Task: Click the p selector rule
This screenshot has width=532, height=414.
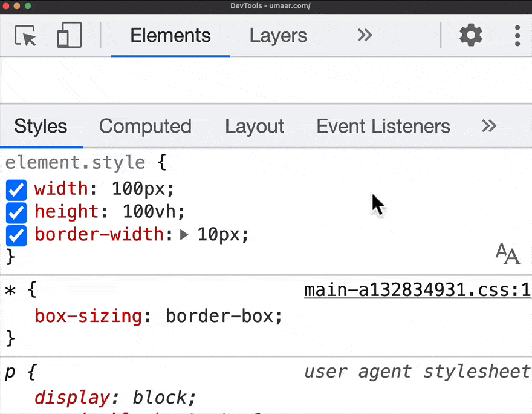Action: (10, 372)
